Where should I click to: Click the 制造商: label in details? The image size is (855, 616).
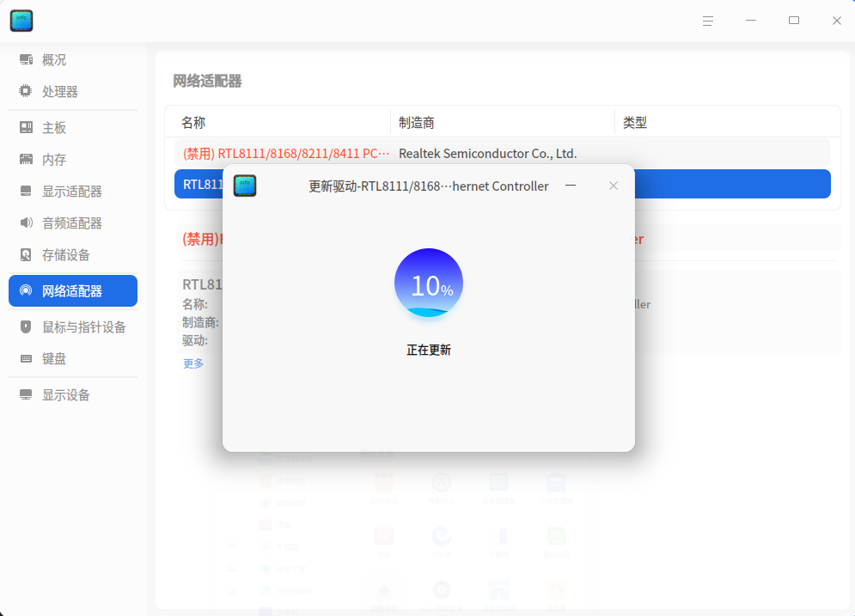(x=201, y=322)
